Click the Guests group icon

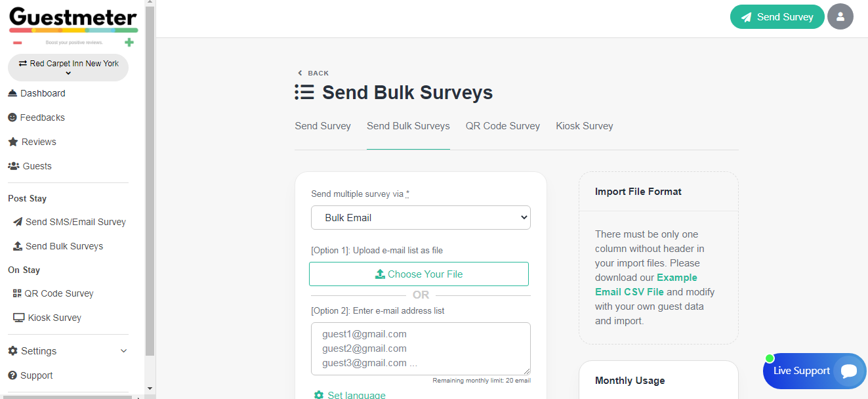pyautogui.click(x=13, y=166)
